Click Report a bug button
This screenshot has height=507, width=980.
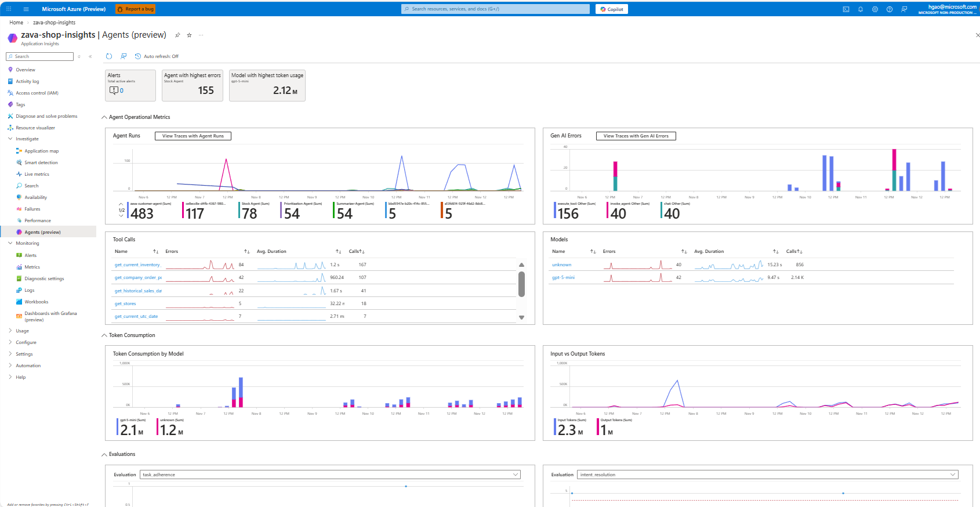pyautogui.click(x=135, y=9)
